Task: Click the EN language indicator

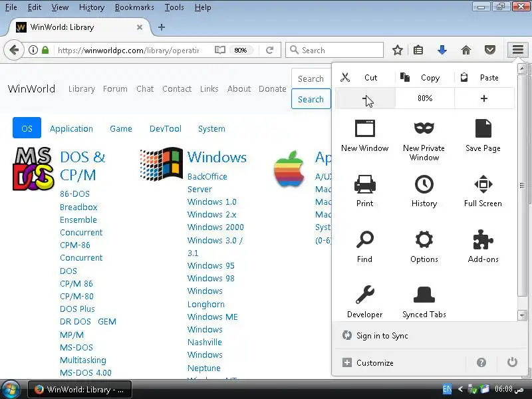Action: (x=447, y=389)
